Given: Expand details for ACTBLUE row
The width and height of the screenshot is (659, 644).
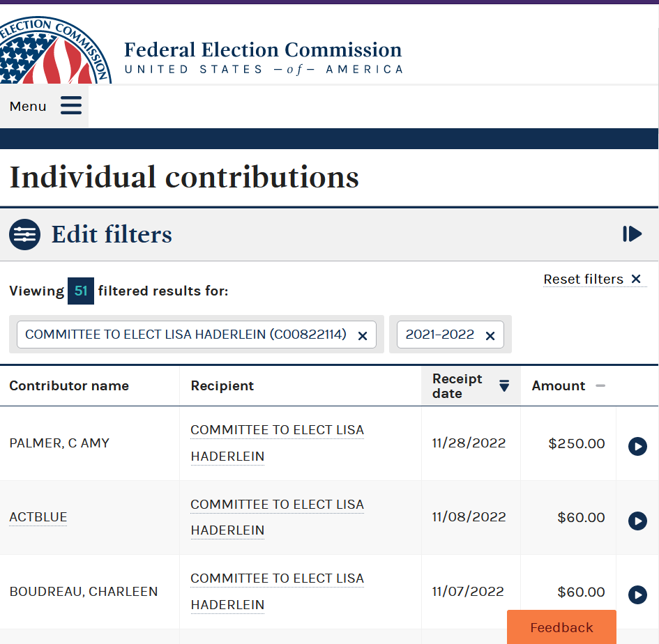Looking at the screenshot, I should tap(637, 521).
